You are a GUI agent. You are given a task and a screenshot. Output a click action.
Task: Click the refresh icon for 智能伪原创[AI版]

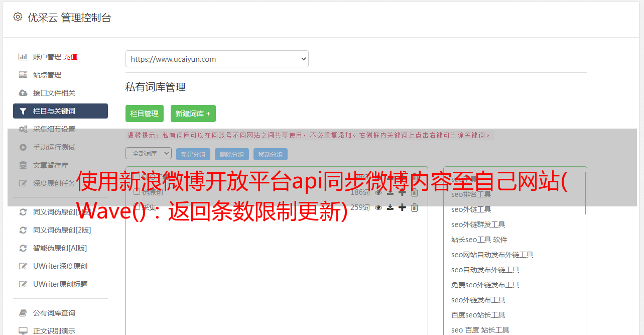23,248
